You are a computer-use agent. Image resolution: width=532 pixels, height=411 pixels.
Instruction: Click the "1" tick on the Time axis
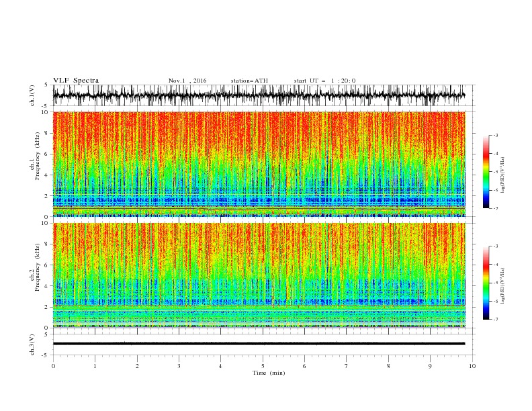point(95,366)
